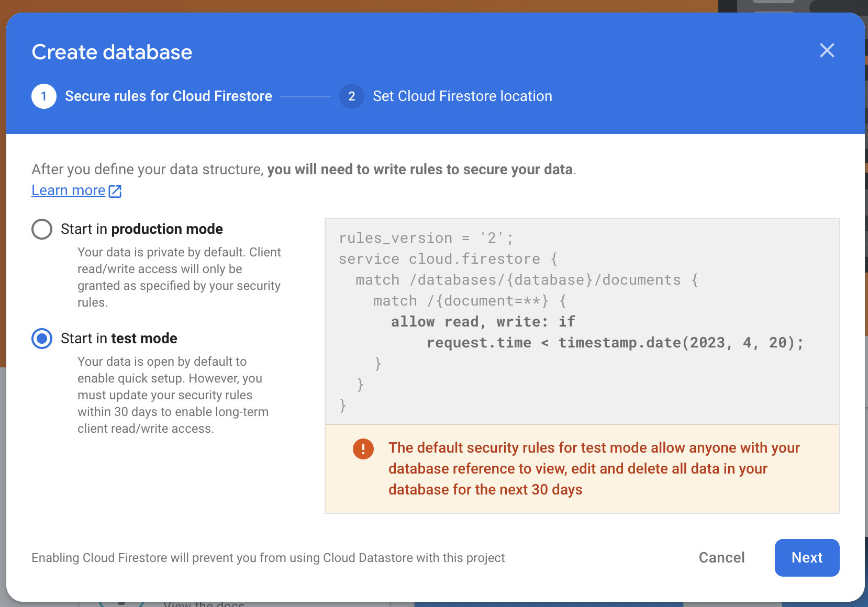The height and width of the screenshot is (607, 868).
Task: Click the request.time timestamp.date rule line
Action: (x=615, y=343)
